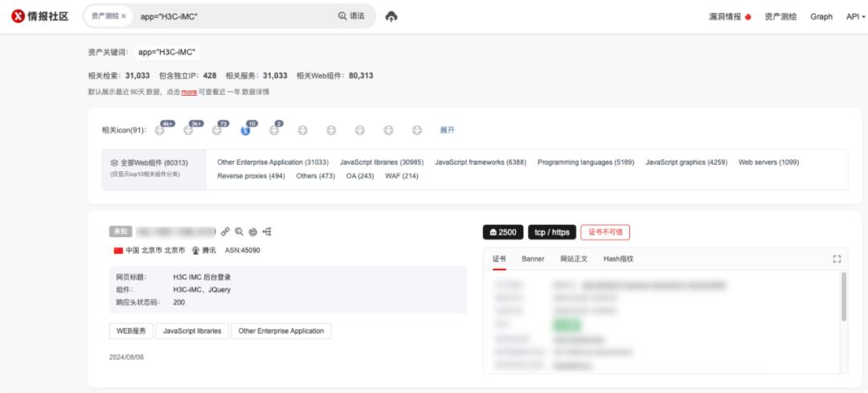Filter by Programming languages (5189)
This screenshot has width=868, height=393.
[586, 162]
